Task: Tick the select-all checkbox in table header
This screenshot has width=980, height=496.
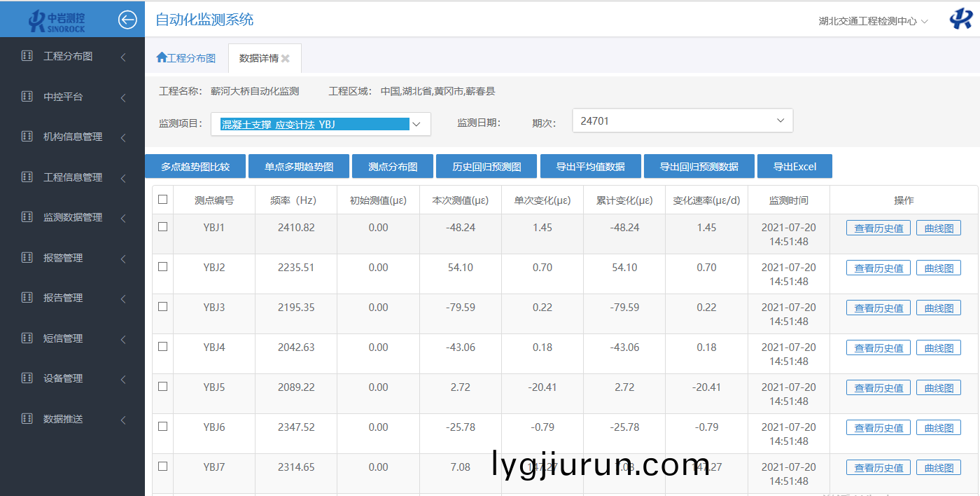Action: pyautogui.click(x=163, y=200)
